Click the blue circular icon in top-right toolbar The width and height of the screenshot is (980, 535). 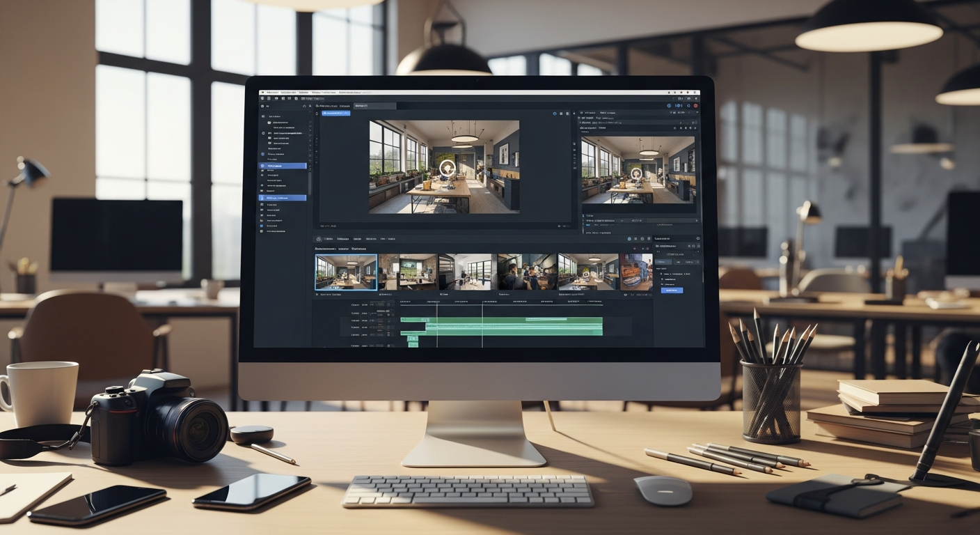(x=669, y=105)
